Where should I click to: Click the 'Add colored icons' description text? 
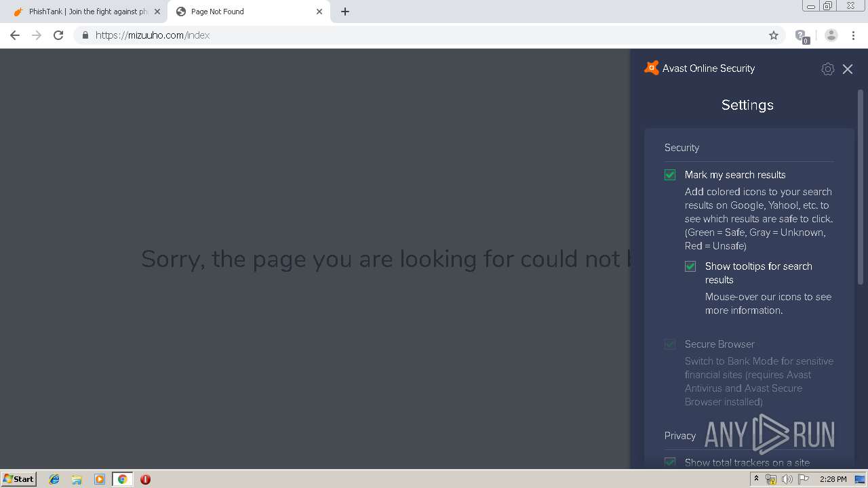coord(759,219)
